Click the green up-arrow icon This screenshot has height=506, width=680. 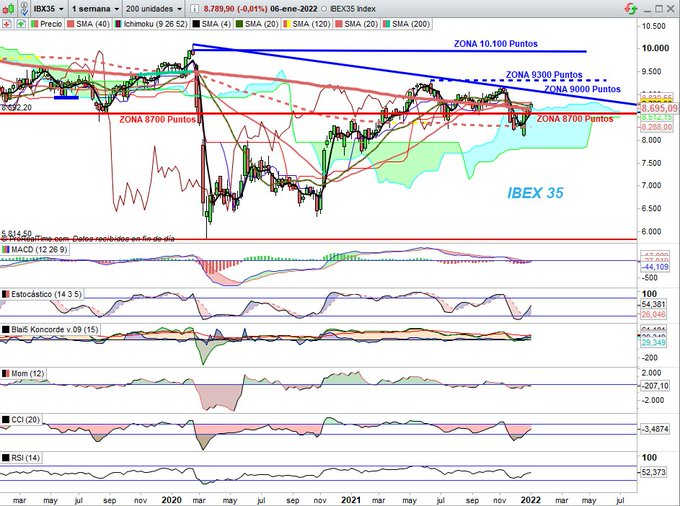pyautogui.click(x=20, y=24)
